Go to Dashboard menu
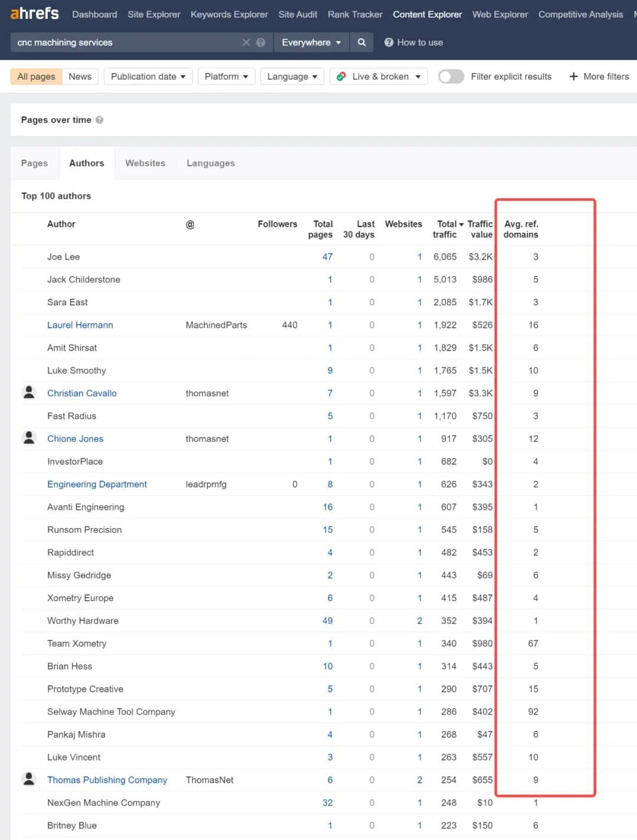This screenshot has width=637, height=840. tap(94, 14)
